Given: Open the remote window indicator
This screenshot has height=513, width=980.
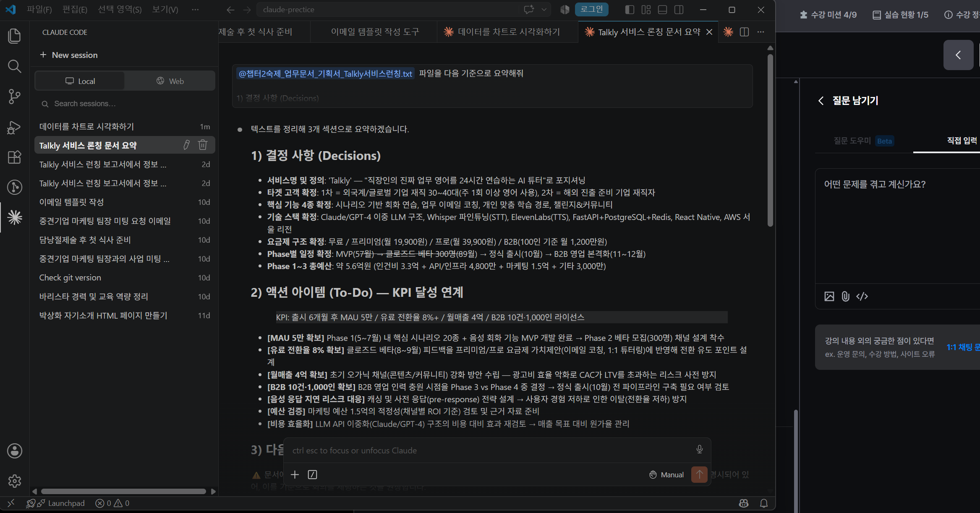Looking at the screenshot, I should pyautogui.click(x=11, y=503).
